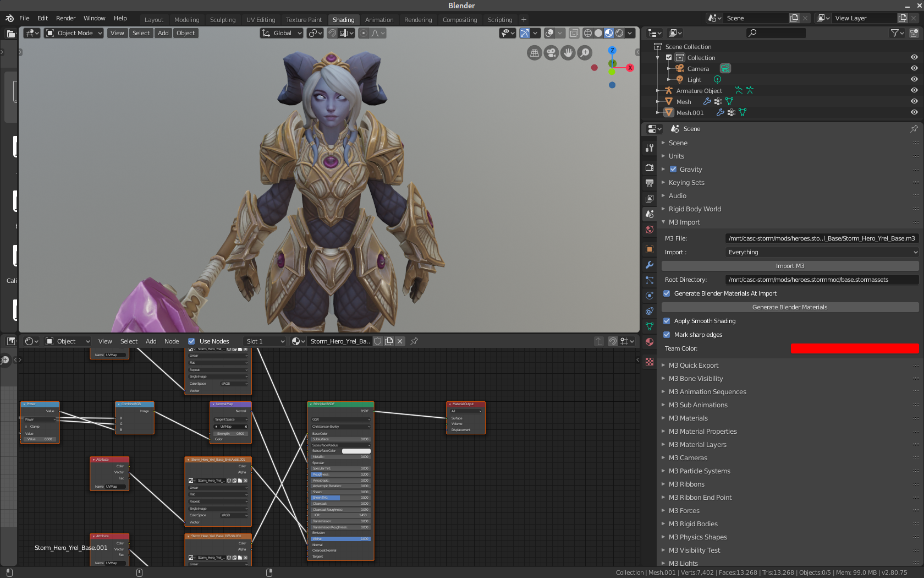The image size is (924, 578).
Task: Open the Import mode dropdown set to Everything
Action: click(x=822, y=252)
